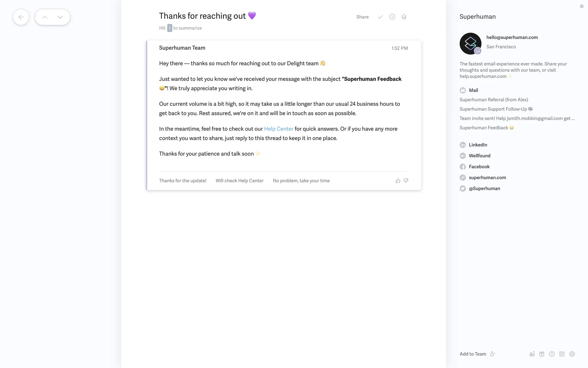
Task: Select the "Thanks for the update!" quick reply
Action: point(183,181)
